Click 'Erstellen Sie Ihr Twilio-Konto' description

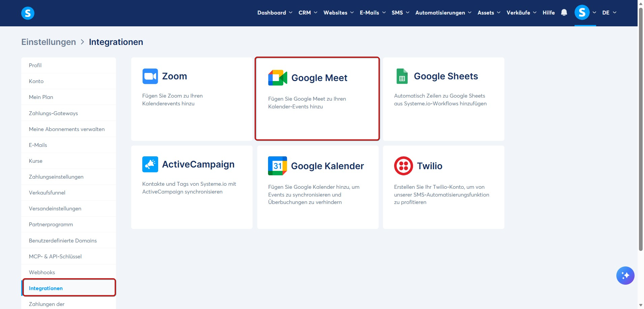(x=442, y=195)
